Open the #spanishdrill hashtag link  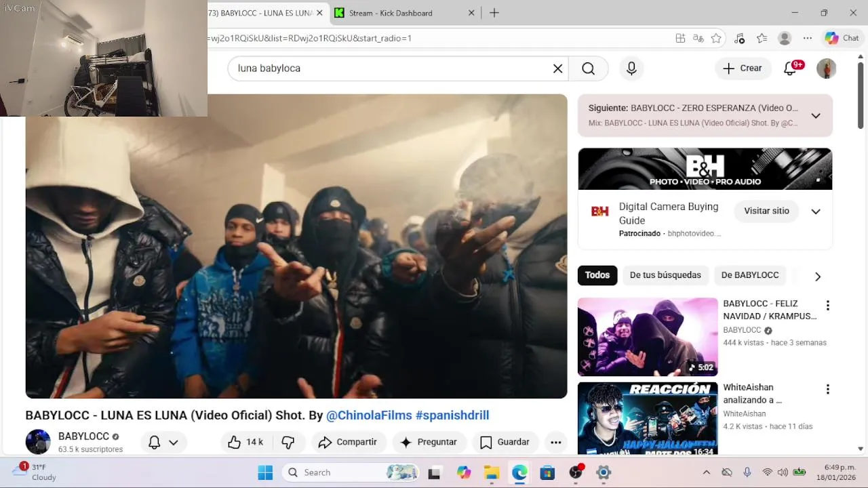pos(452,415)
